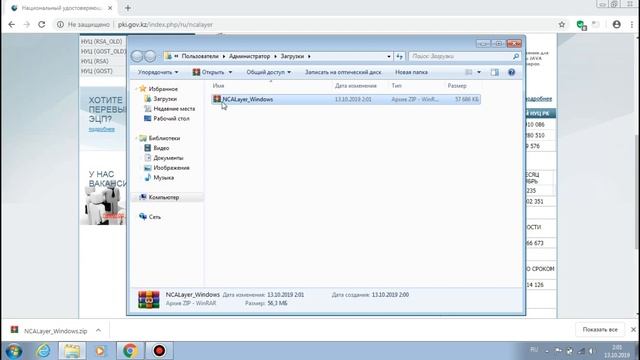Click Chrome browser back button
The height and width of the screenshot is (360, 640).
pos(11,24)
